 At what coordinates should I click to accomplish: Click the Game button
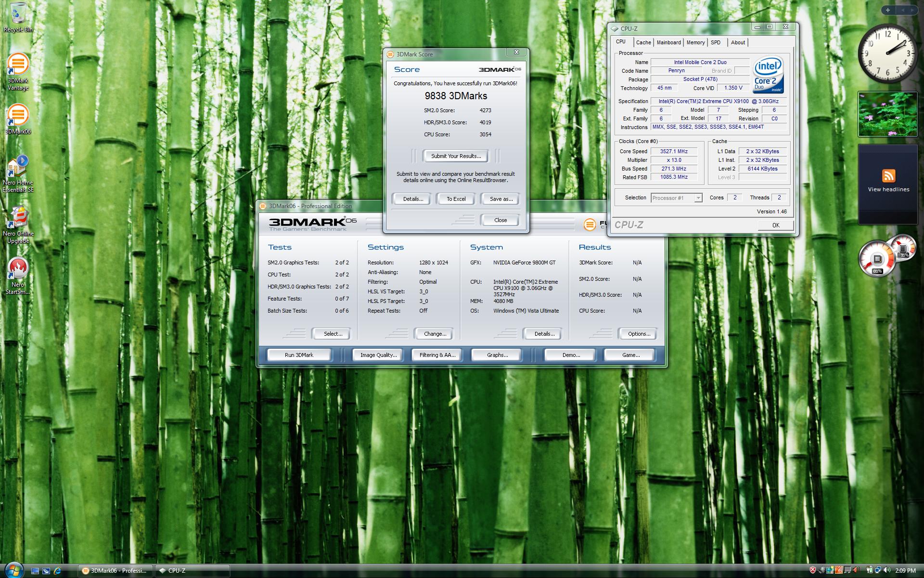tap(630, 355)
